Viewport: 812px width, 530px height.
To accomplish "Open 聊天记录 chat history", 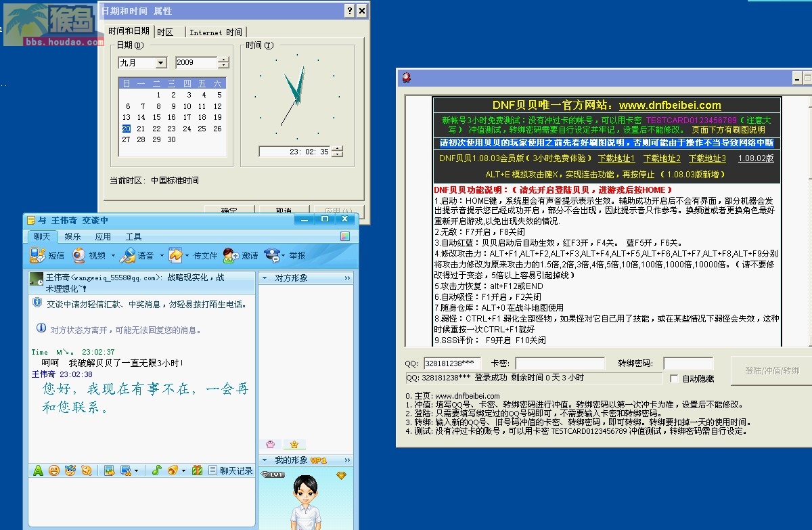I will click(236, 470).
